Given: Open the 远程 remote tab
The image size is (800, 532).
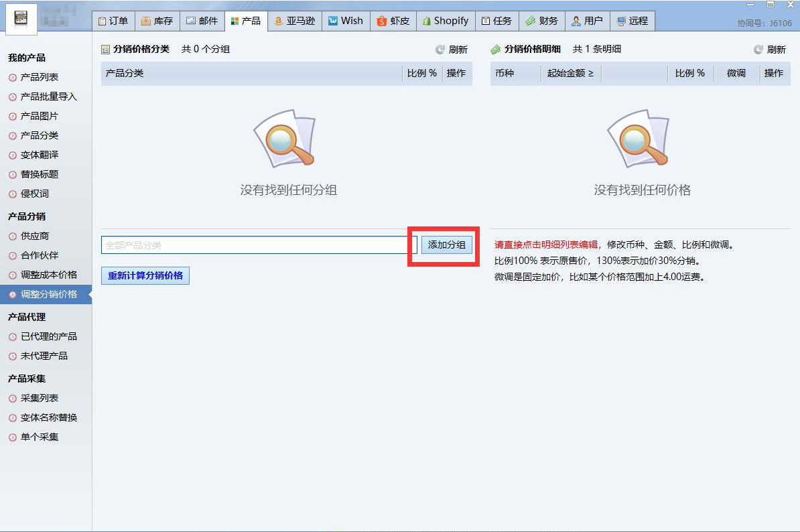Looking at the screenshot, I should (632, 21).
